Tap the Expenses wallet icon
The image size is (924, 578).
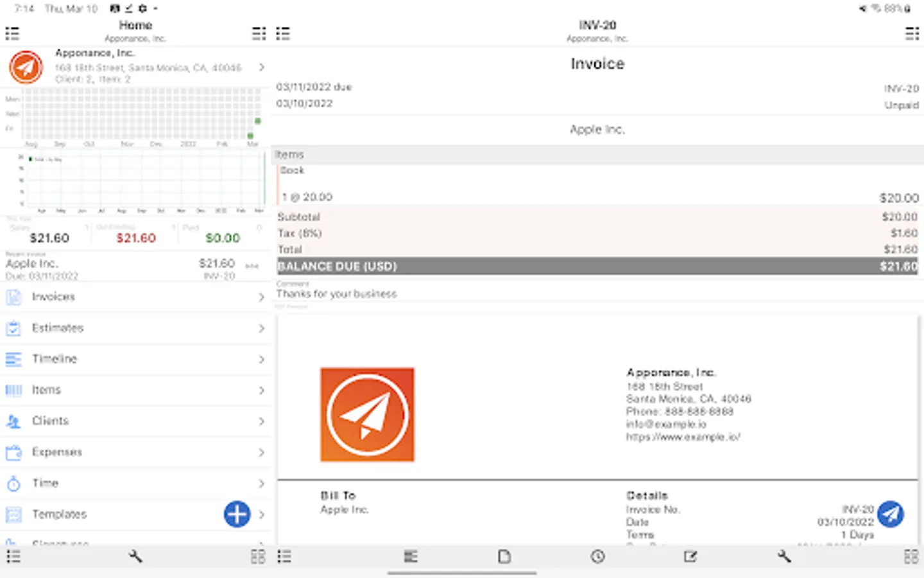[x=13, y=452]
